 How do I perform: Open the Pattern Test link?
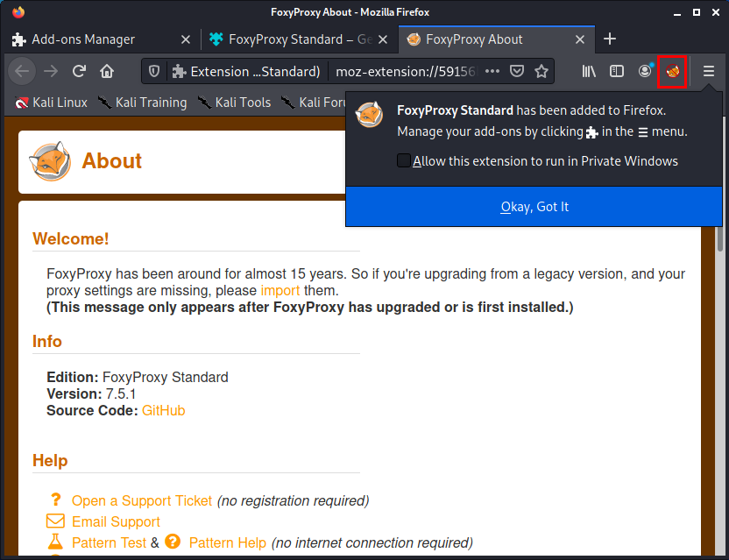[x=109, y=542]
